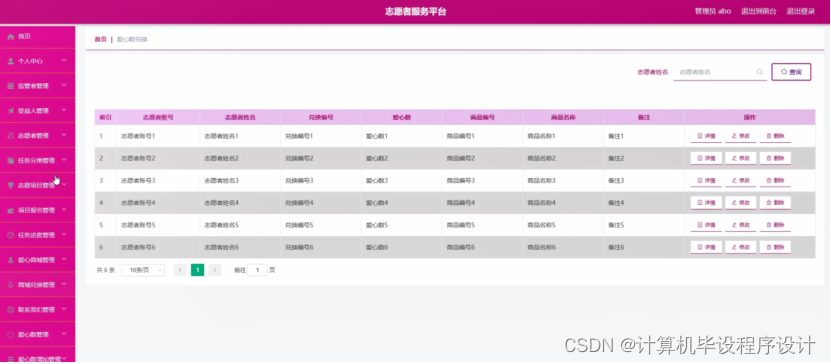Image resolution: width=831 pixels, height=364 pixels.
Task: Click 修改 for row 志愿者账号4
Action: (740, 203)
